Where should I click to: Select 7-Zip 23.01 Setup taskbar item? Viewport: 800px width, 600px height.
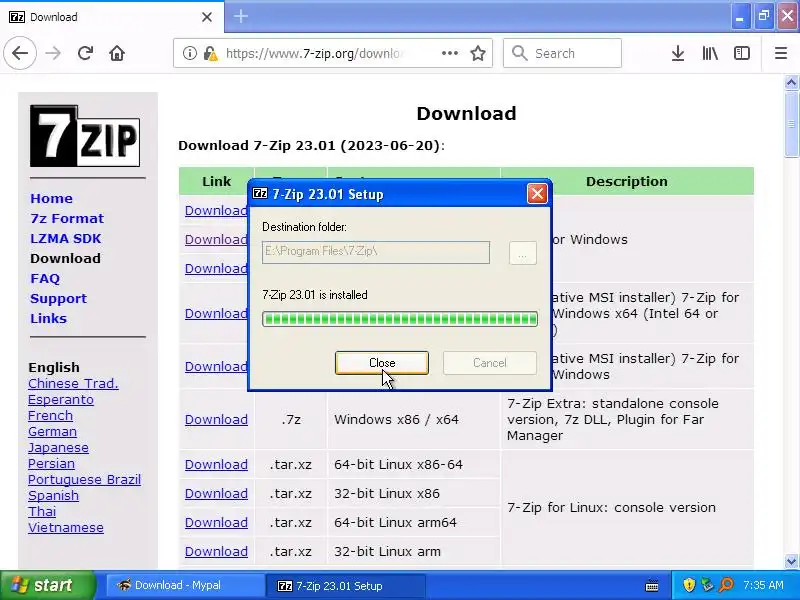coord(345,585)
